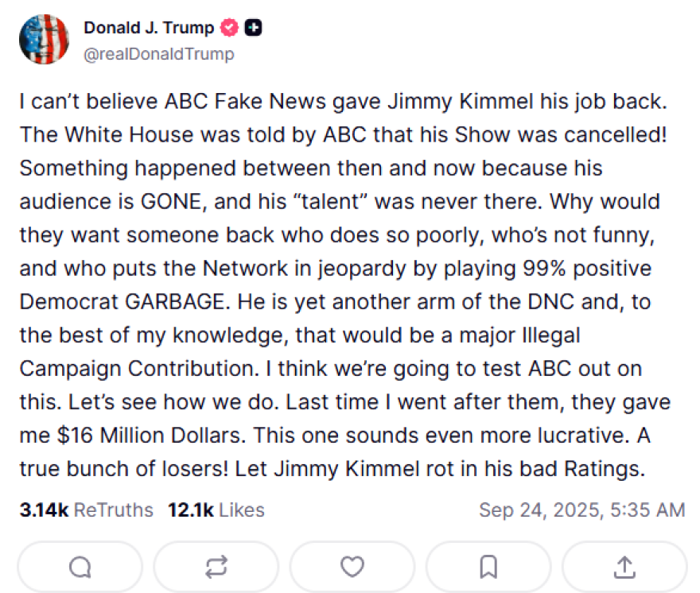The width and height of the screenshot is (700, 593).
Task: Click the @realDonaldTrump handle
Action: 158,54
